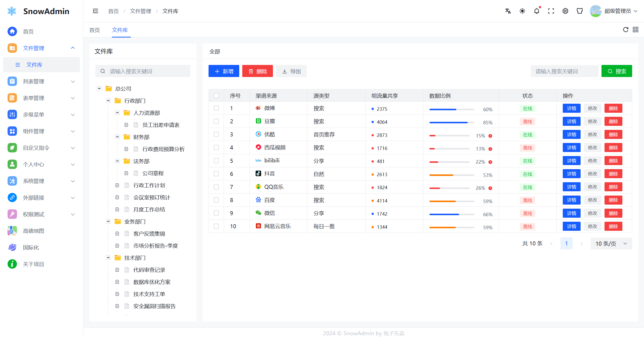Click the refresh icon in tab bar
Image resolution: width=644 pixels, height=338 pixels.
[x=626, y=30]
